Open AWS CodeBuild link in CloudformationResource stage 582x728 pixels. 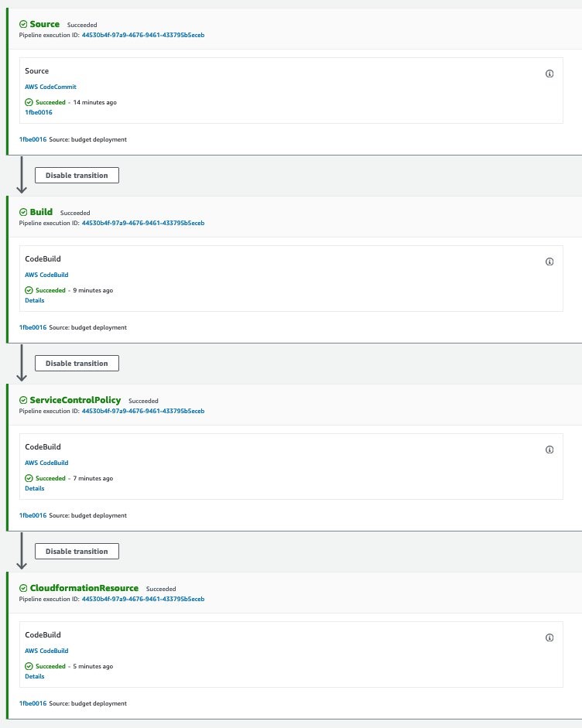[x=46, y=651]
